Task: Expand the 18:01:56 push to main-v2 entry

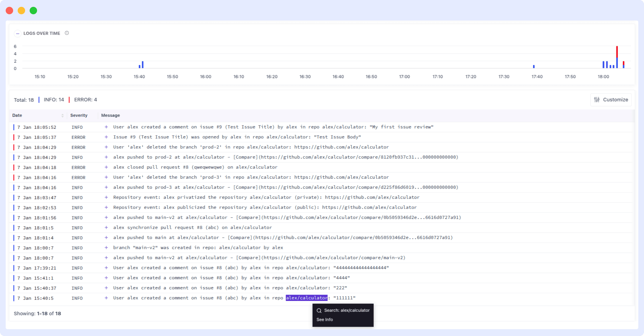Action: click(106, 217)
